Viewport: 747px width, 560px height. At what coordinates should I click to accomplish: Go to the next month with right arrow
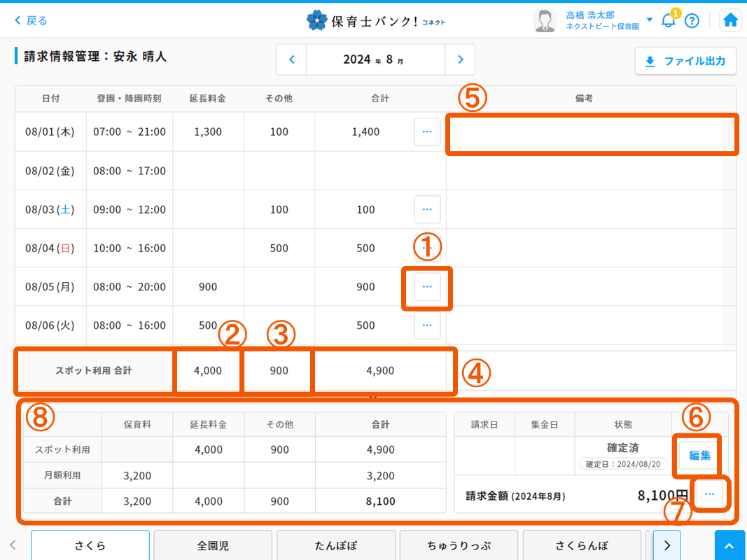[x=460, y=59]
